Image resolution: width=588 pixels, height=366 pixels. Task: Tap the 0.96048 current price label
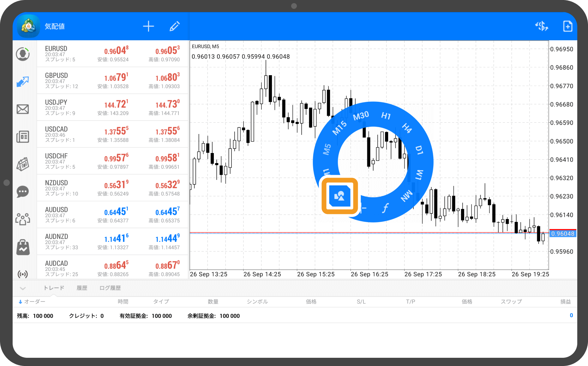pyautogui.click(x=563, y=234)
